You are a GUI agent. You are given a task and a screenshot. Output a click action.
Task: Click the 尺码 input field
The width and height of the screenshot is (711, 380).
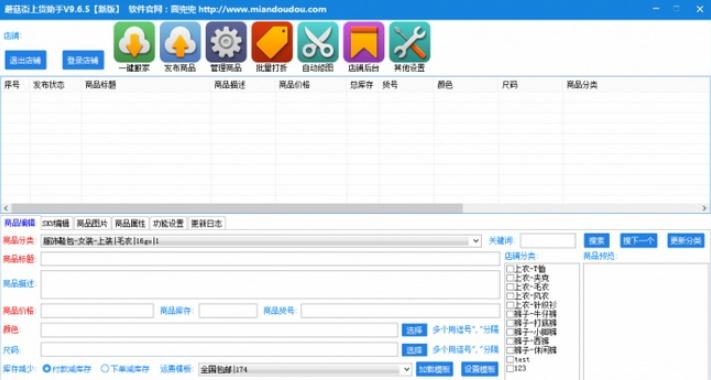pos(219,350)
